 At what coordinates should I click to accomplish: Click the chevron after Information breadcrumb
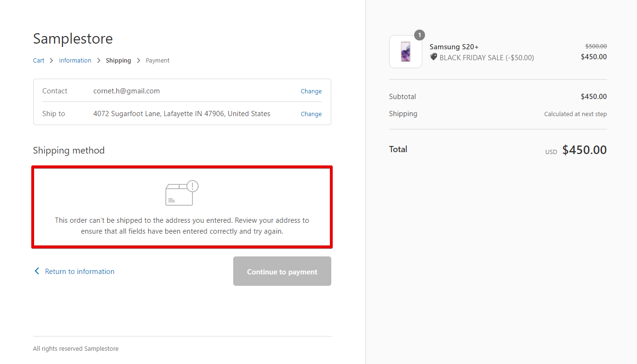coord(99,61)
